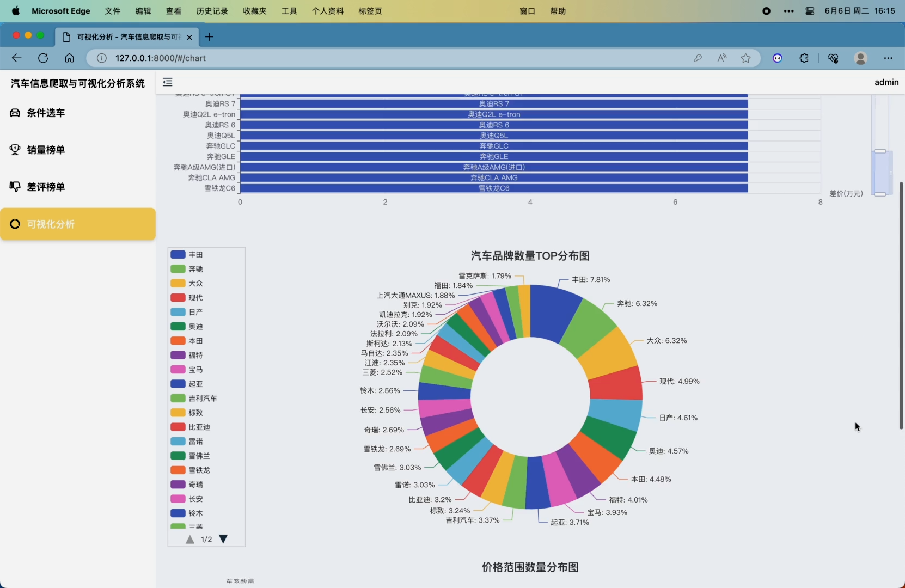Click the 奔驰 pie slice
The width and height of the screenshot is (905, 588).
588,328
